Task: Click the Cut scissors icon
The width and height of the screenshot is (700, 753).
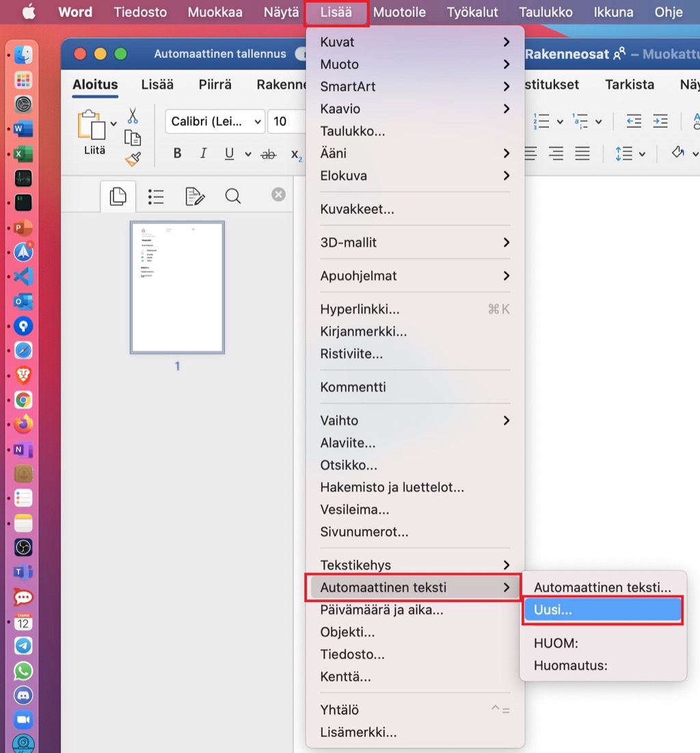Action: point(133,115)
